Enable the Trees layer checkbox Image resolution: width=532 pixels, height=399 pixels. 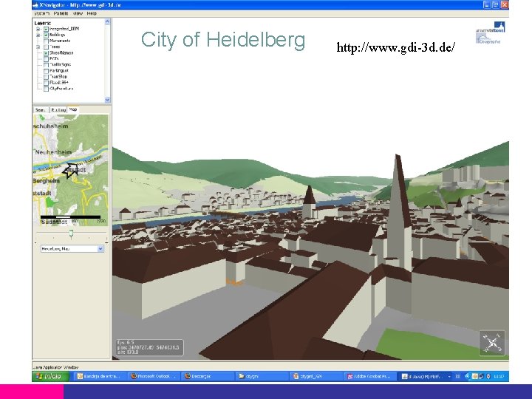point(46,47)
